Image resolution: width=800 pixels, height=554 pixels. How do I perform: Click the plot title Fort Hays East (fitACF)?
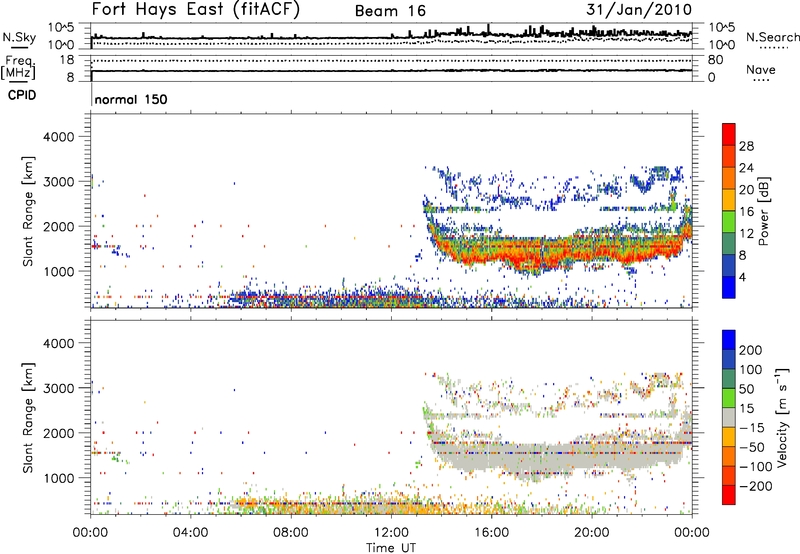[x=195, y=10]
